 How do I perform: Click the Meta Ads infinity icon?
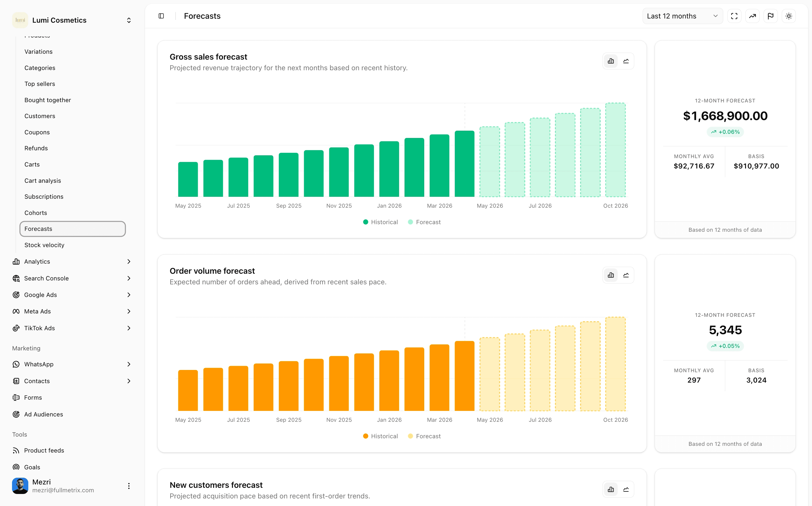coord(16,311)
